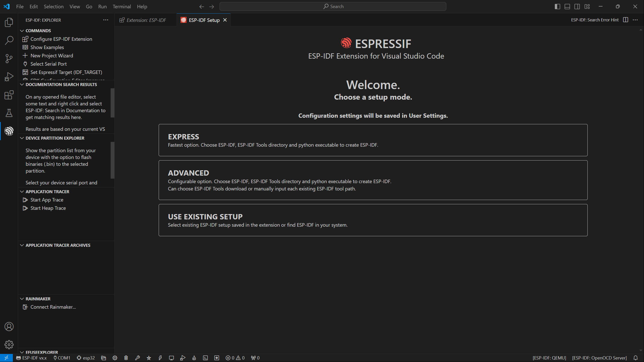This screenshot has width=644, height=362.
Task: Choose the EXPRESS setup mode
Action: [373, 140]
